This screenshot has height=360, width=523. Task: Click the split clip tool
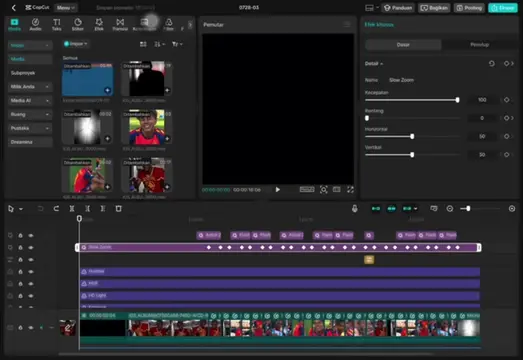[x=72, y=209]
